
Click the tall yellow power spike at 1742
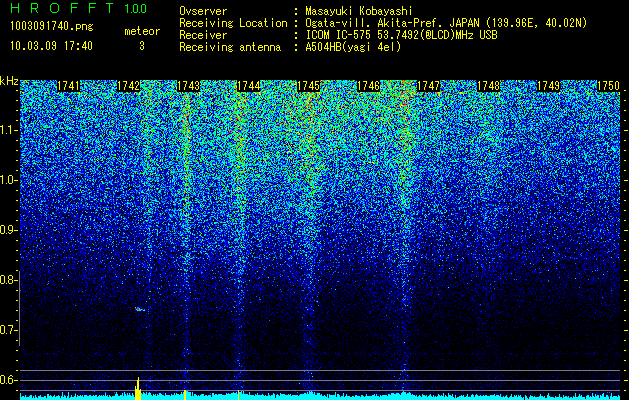click(x=138, y=388)
